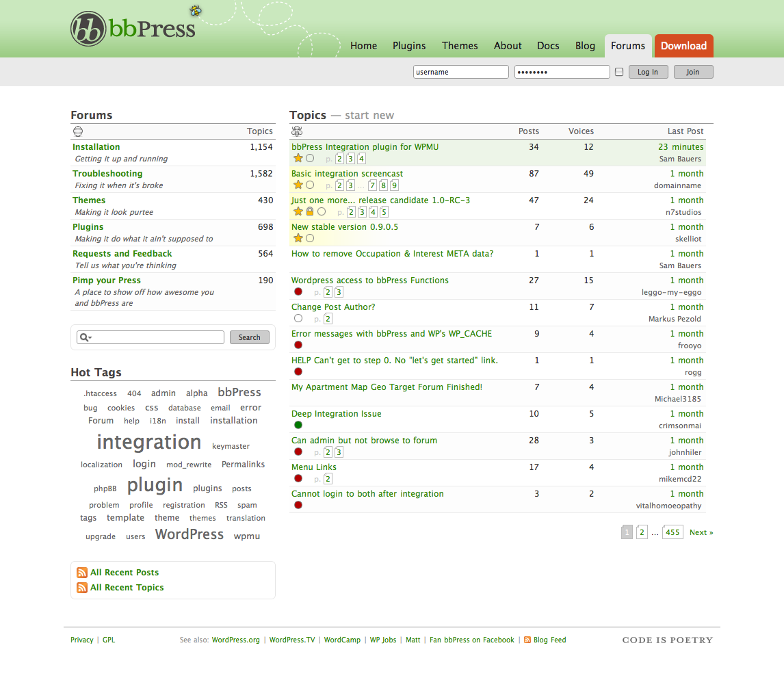Click the star icon under Basic integration screencast
Screen dimensions: 784x678
[x=298, y=185]
